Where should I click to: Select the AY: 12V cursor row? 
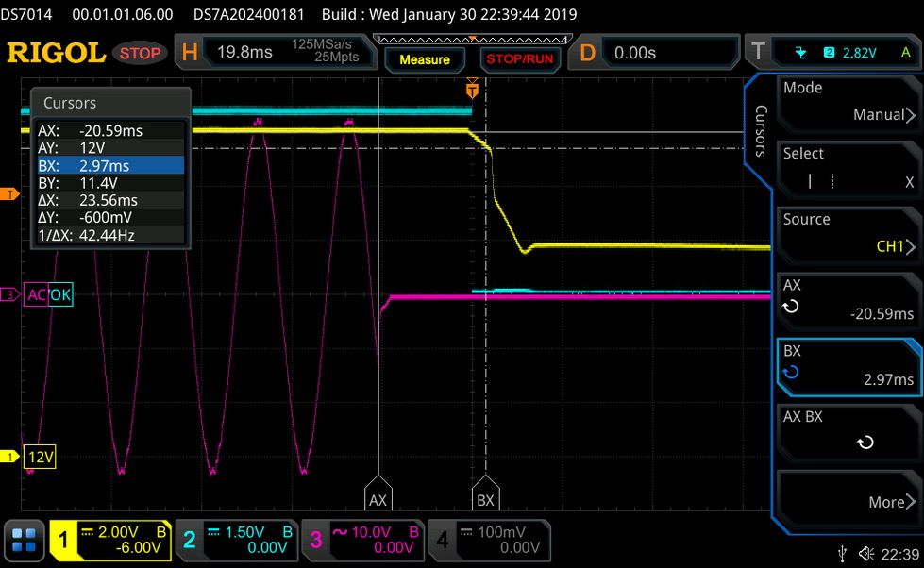click(110, 148)
